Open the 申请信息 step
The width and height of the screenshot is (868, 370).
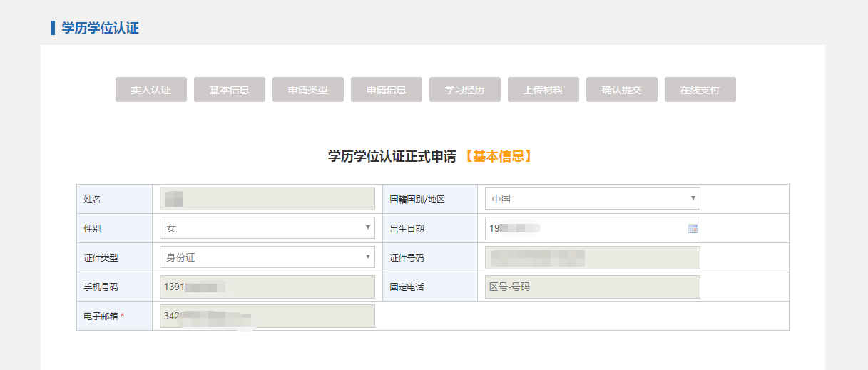(387, 90)
